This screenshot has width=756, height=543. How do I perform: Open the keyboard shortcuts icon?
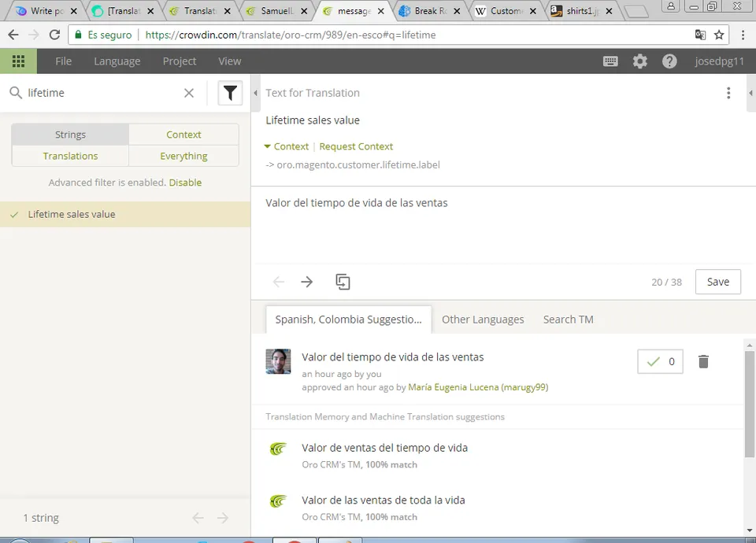[610, 61]
